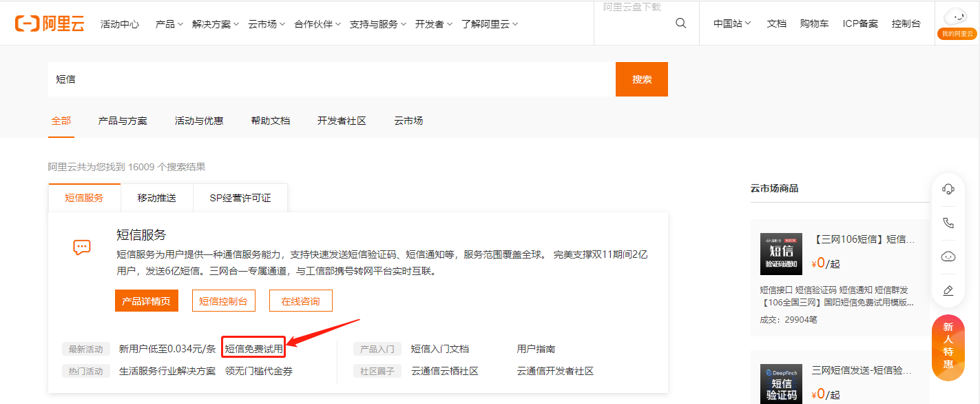Open the 云通信开发者社区 link

click(556, 371)
